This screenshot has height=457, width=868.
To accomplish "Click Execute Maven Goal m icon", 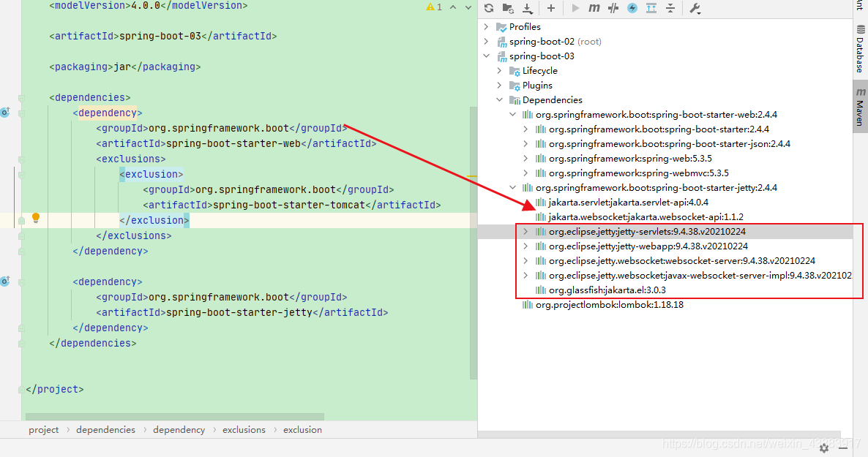I will tap(594, 8).
